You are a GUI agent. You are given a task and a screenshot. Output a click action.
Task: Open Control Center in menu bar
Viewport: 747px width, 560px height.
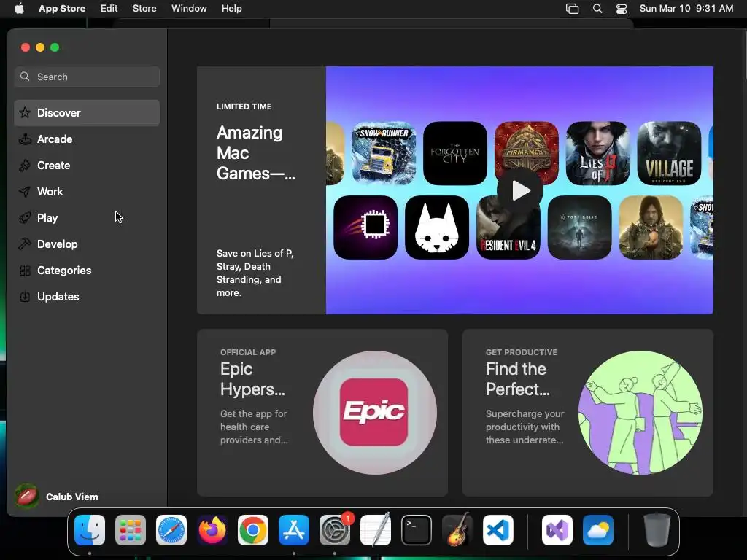(622, 9)
